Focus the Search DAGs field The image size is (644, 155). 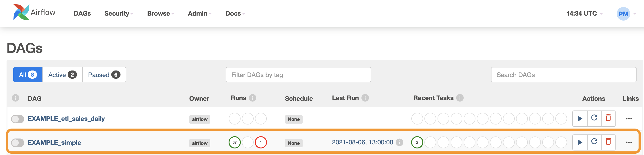(563, 75)
